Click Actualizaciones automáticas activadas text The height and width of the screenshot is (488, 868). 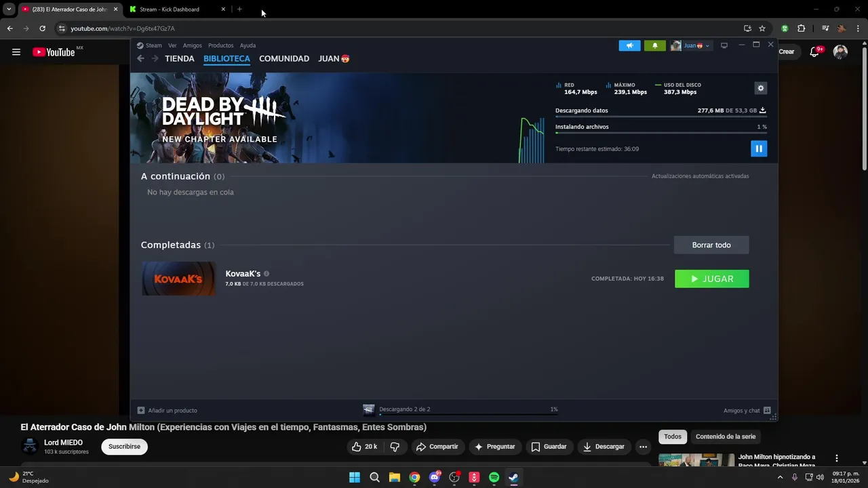pos(701,176)
